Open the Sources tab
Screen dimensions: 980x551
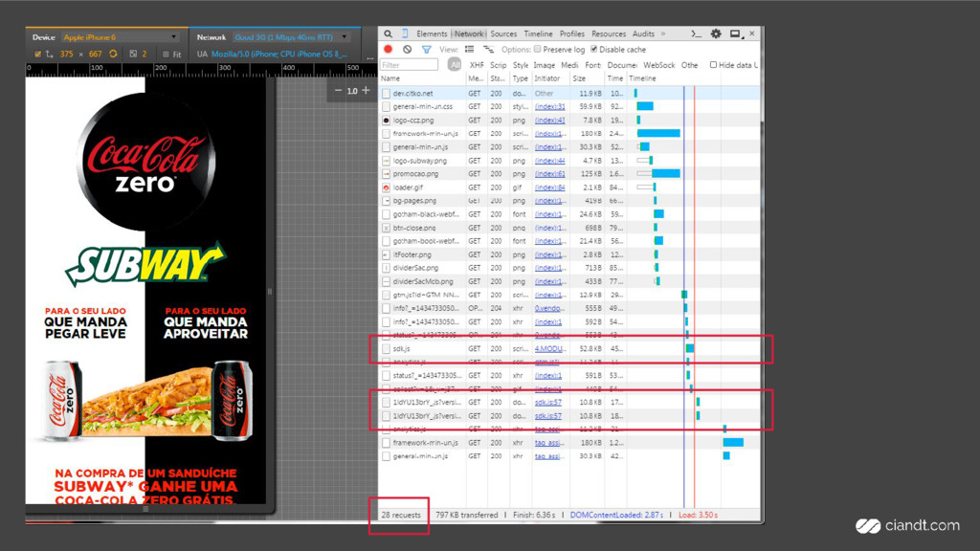click(503, 33)
